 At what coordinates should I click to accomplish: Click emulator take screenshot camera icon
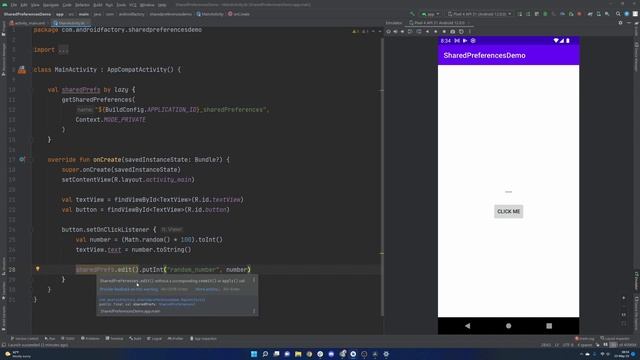tap(453, 31)
